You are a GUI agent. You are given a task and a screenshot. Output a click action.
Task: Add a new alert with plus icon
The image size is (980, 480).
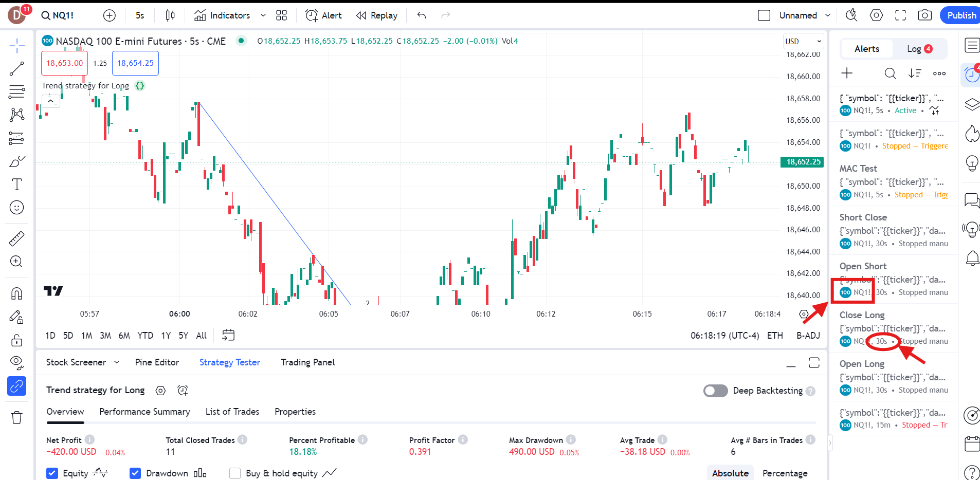click(x=847, y=73)
